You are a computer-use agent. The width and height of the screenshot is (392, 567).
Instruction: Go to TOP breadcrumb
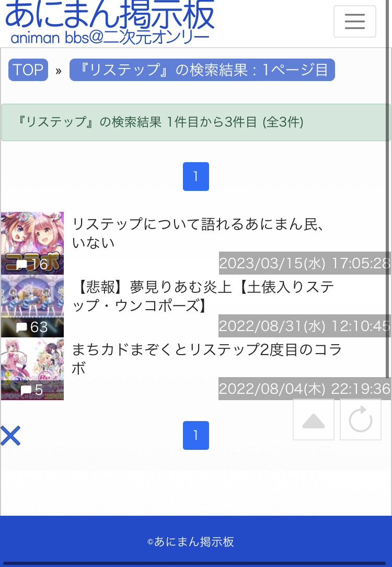click(28, 70)
